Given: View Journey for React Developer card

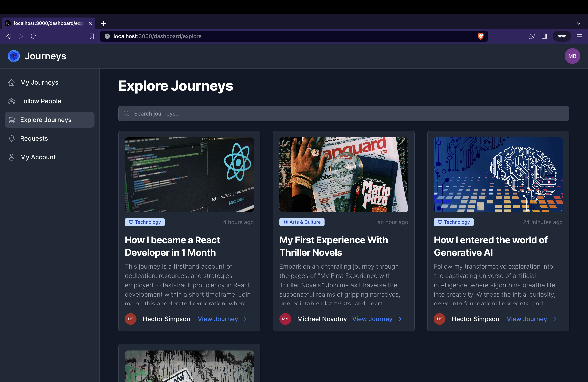Looking at the screenshot, I should [x=222, y=319].
